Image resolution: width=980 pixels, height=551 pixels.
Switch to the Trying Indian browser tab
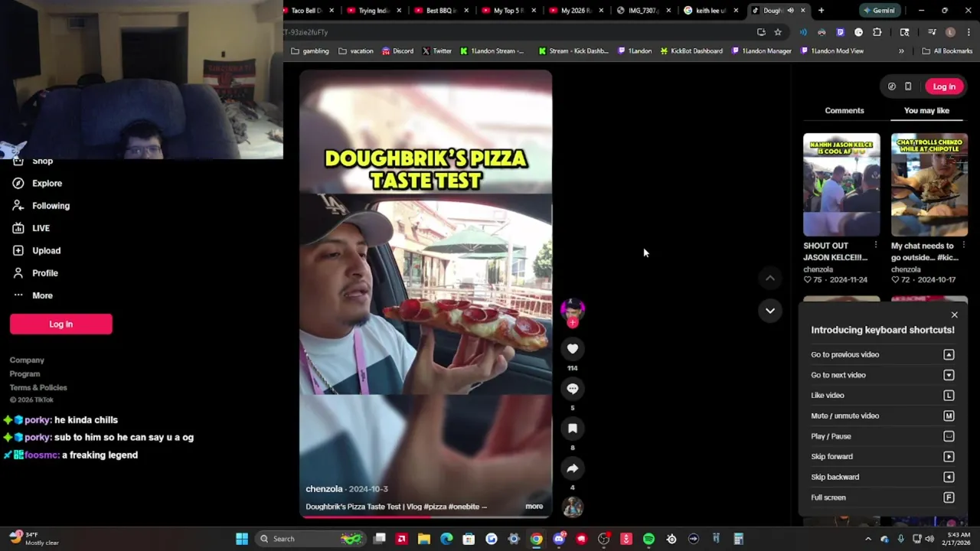372,11
